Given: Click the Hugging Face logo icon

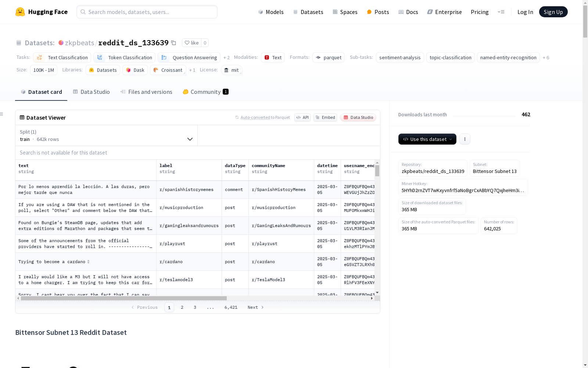Looking at the screenshot, I should (x=20, y=12).
